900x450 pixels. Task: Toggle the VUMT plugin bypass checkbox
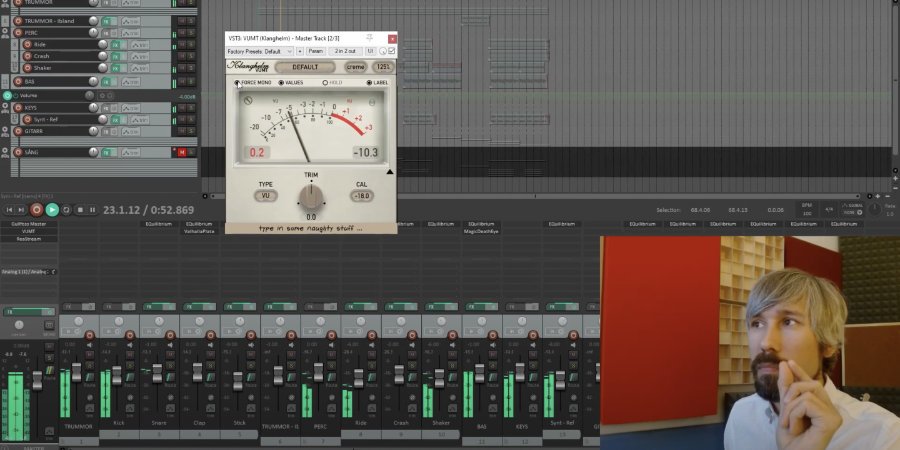(392, 51)
